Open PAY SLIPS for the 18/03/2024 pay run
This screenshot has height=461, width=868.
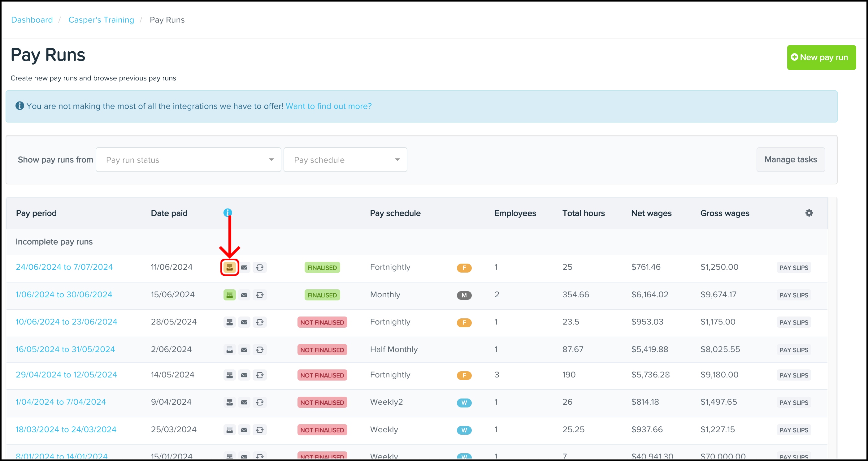pos(793,430)
